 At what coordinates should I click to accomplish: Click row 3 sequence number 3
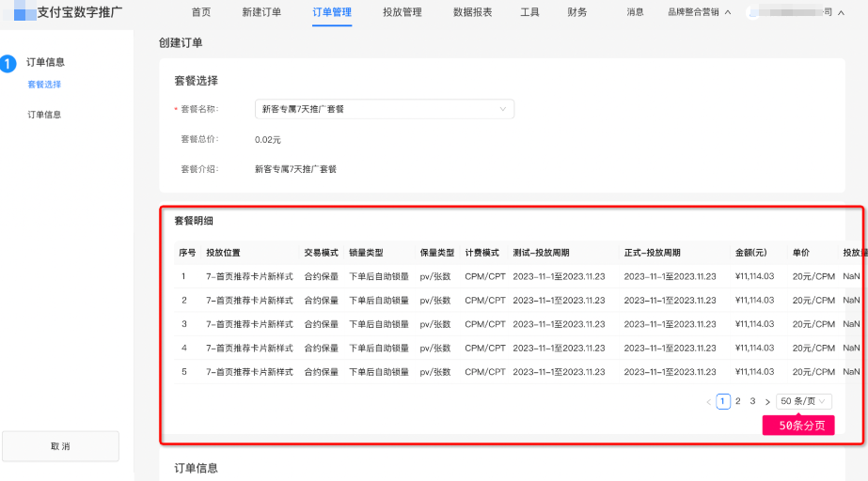pos(183,324)
